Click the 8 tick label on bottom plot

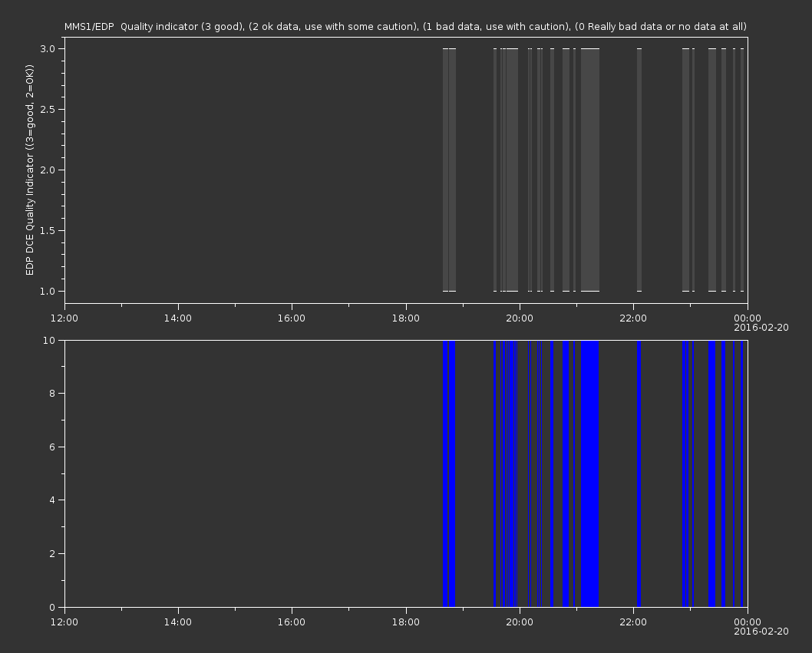coord(52,394)
